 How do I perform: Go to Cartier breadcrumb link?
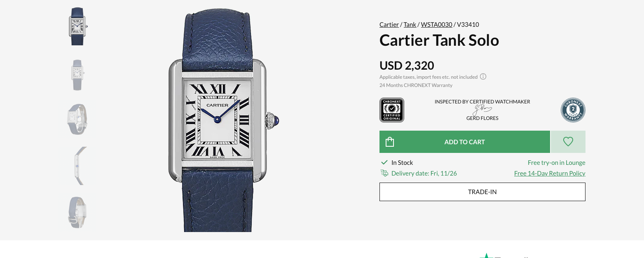[389, 25]
